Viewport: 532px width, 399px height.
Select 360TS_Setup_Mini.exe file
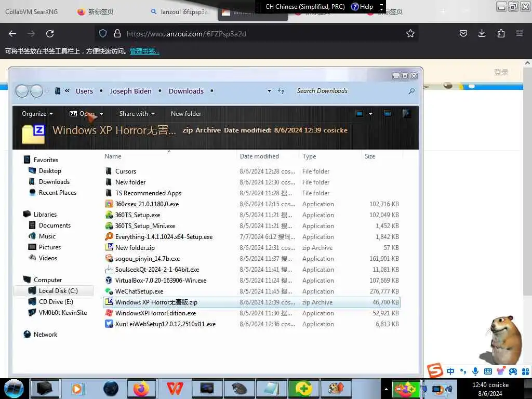point(145,226)
